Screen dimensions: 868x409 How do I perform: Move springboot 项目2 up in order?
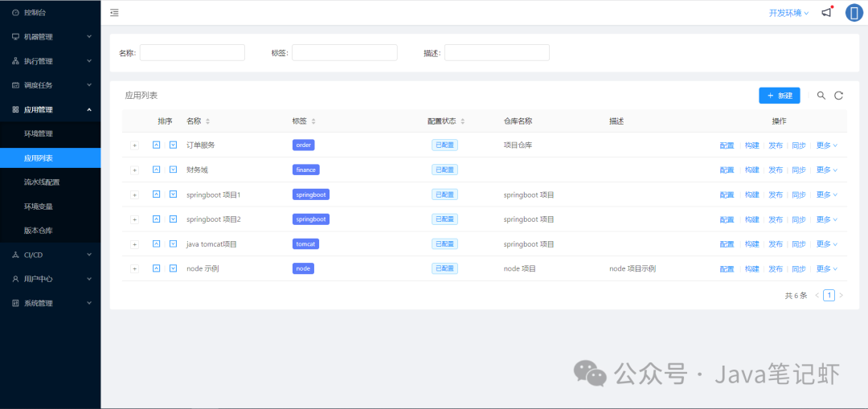click(156, 219)
